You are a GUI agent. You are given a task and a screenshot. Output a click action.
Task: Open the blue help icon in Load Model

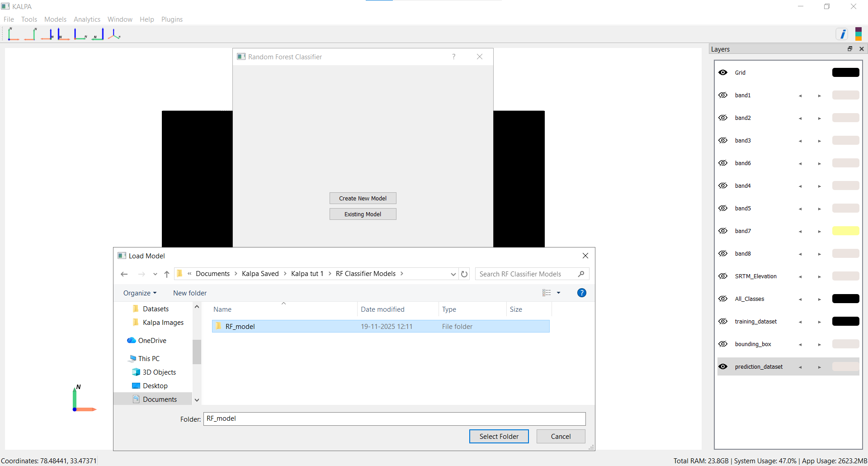click(582, 293)
